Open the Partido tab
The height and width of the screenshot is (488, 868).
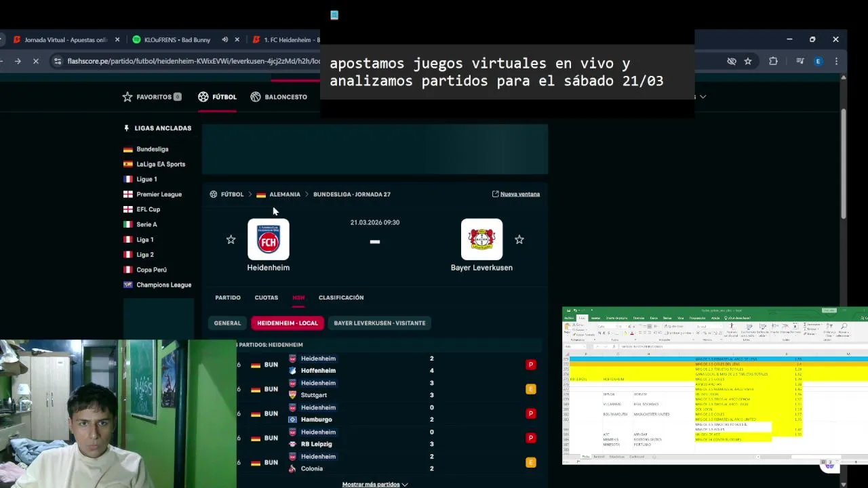(228, 298)
